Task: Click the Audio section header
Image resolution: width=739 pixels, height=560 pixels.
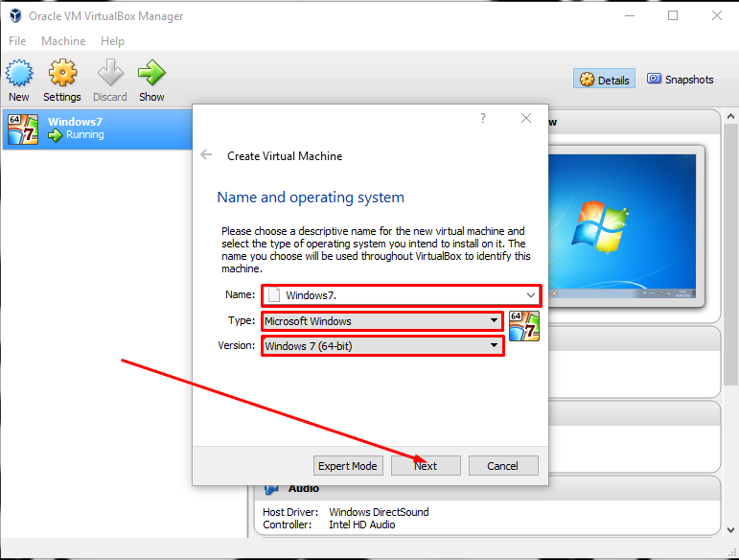Action: pyautogui.click(x=487, y=489)
